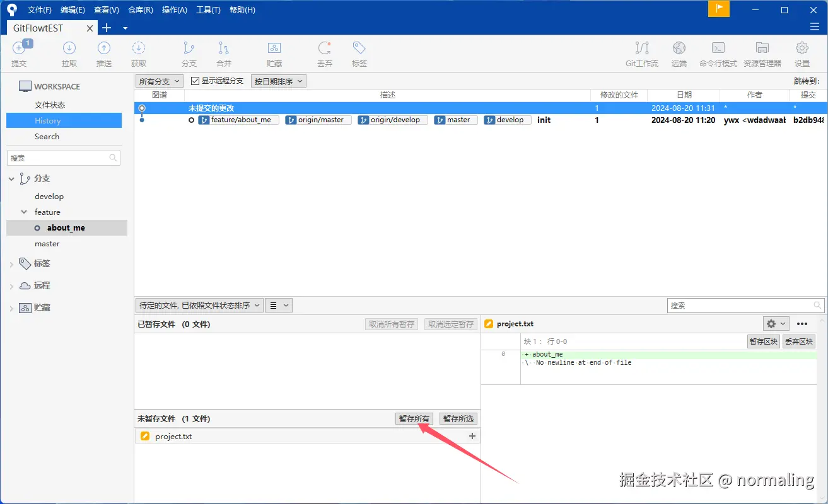Open the 查看(V) menu

[107, 10]
